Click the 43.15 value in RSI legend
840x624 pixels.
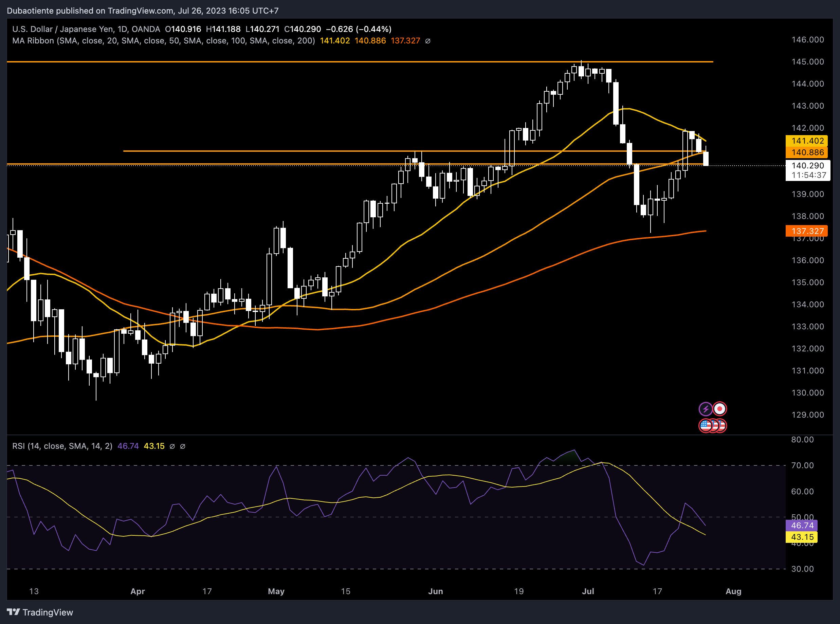tap(154, 446)
